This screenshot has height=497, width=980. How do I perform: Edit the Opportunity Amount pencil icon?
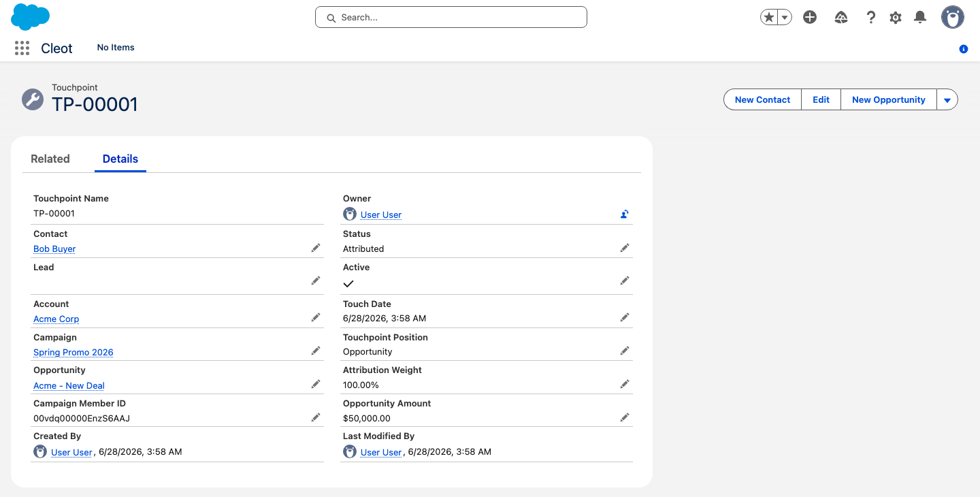pyautogui.click(x=625, y=417)
